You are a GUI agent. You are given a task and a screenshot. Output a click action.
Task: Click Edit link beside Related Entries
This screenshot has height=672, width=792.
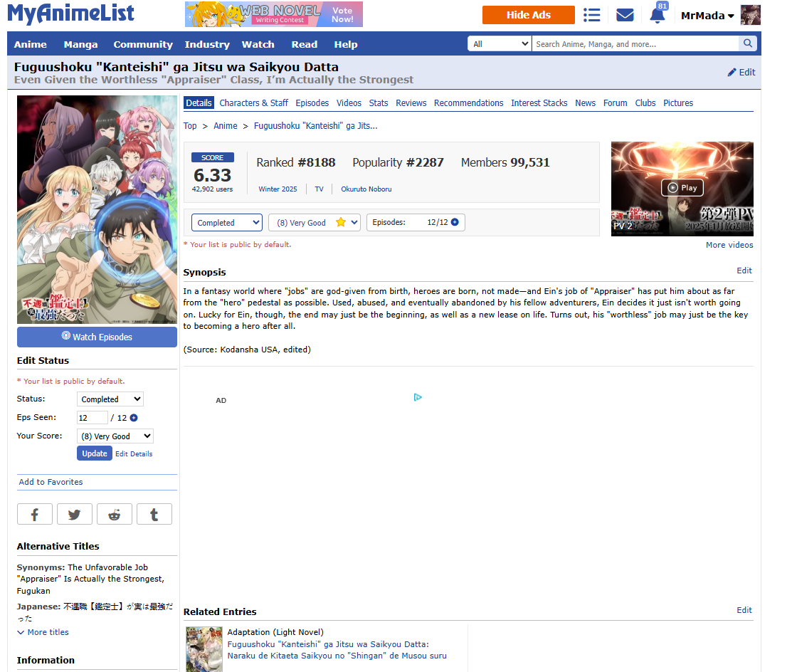coord(744,610)
